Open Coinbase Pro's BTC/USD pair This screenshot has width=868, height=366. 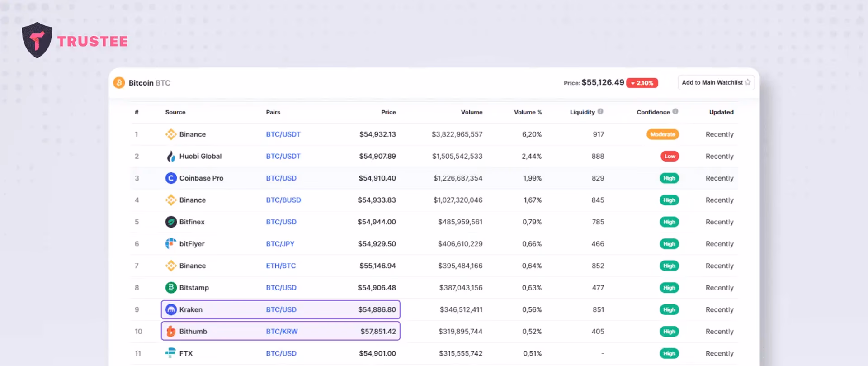(281, 178)
